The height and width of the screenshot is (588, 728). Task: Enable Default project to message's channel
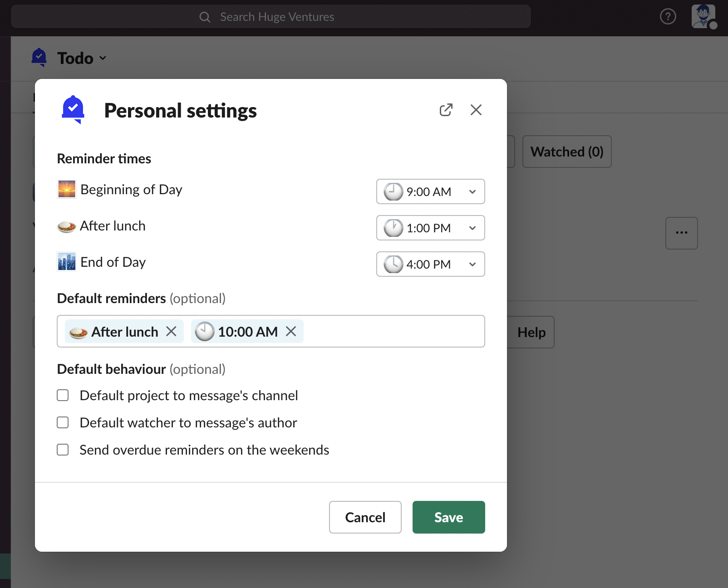(63, 396)
